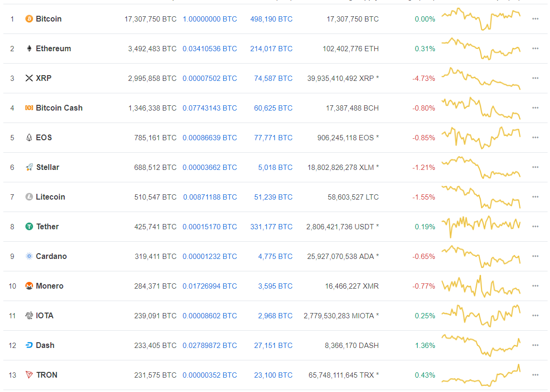
Task: Open the ellipsis menu for Dash
Action: coord(535,346)
